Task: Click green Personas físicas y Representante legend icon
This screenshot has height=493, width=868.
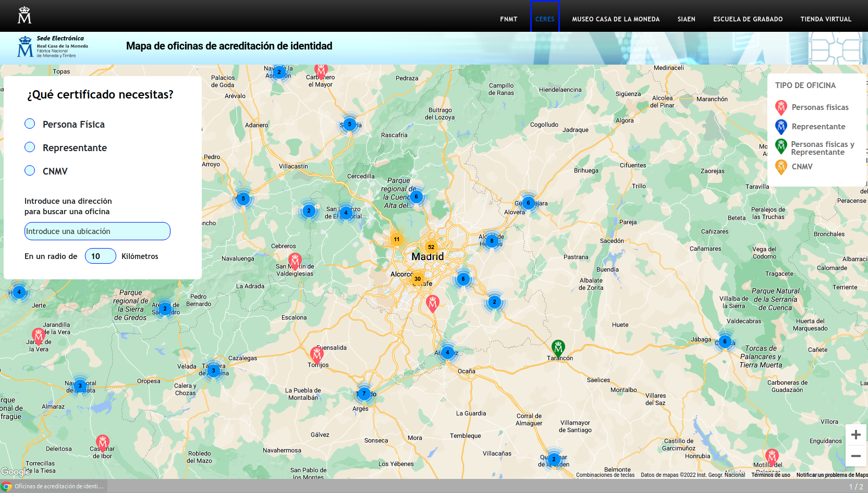Action: pyautogui.click(x=781, y=146)
